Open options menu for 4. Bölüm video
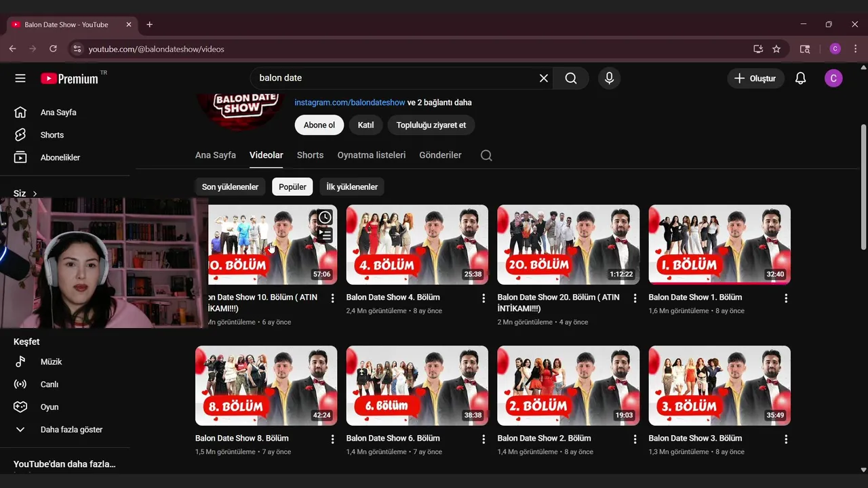Image resolution: width=868 pixels, height=488 pixels. (x=484, y=298)
